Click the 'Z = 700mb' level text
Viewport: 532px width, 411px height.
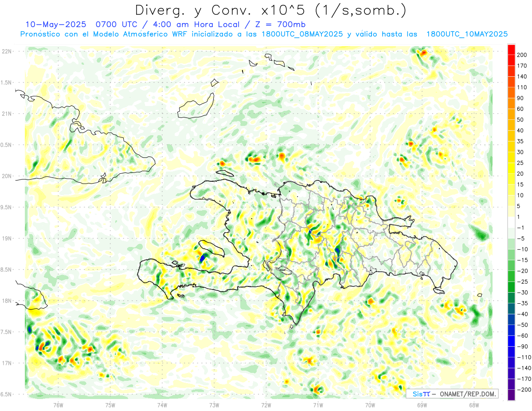pos(279,24)
